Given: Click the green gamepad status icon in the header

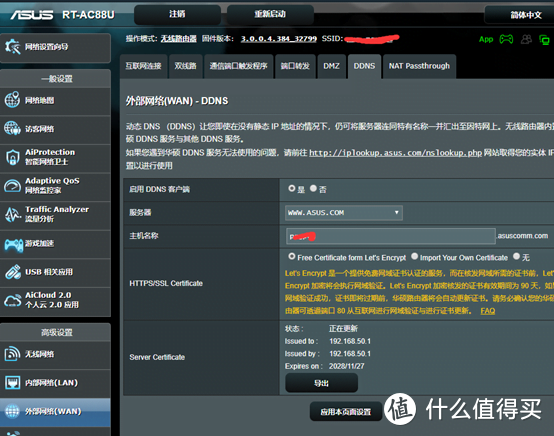Looking at the screenshot, I should [506, 39].
